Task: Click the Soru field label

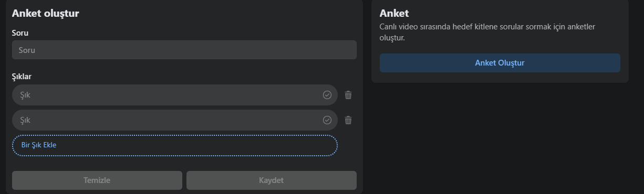Action: 20,33
